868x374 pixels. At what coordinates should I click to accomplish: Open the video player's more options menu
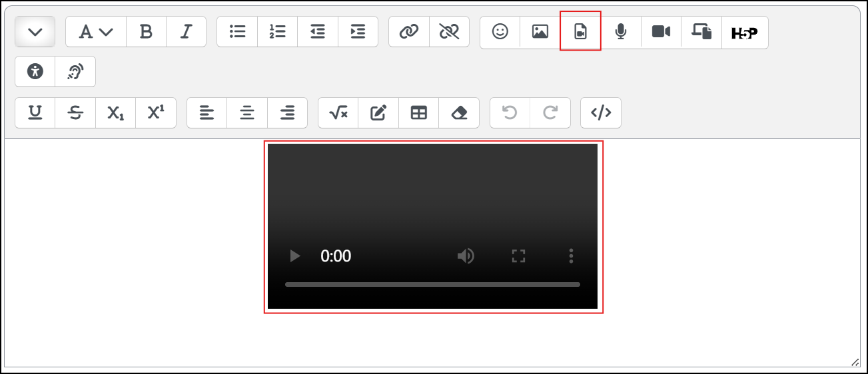click(x=571, y=256)
